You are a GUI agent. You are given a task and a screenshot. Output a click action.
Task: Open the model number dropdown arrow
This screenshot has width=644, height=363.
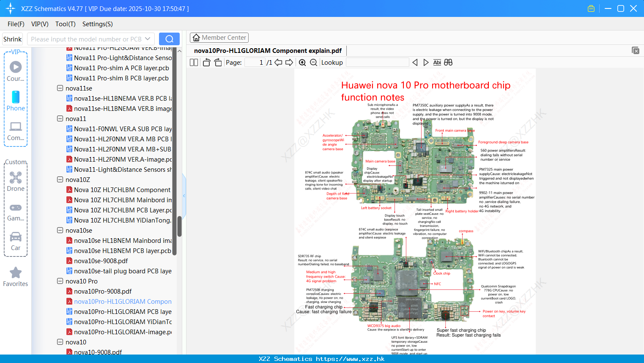(148, 39)
